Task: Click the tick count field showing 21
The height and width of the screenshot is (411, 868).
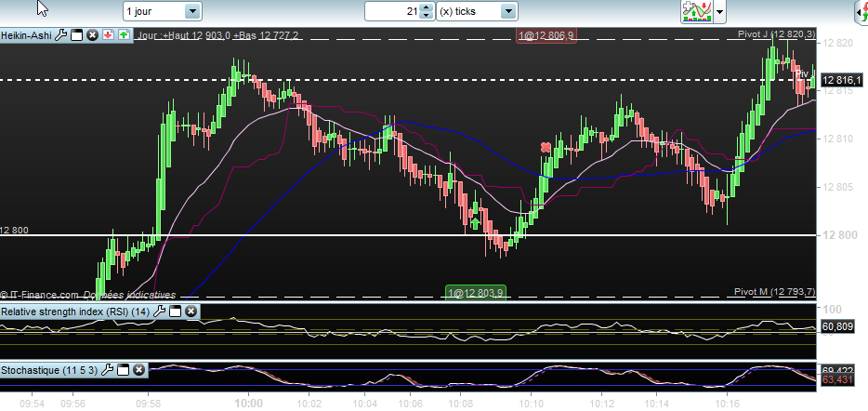Action: pos(392,11)
